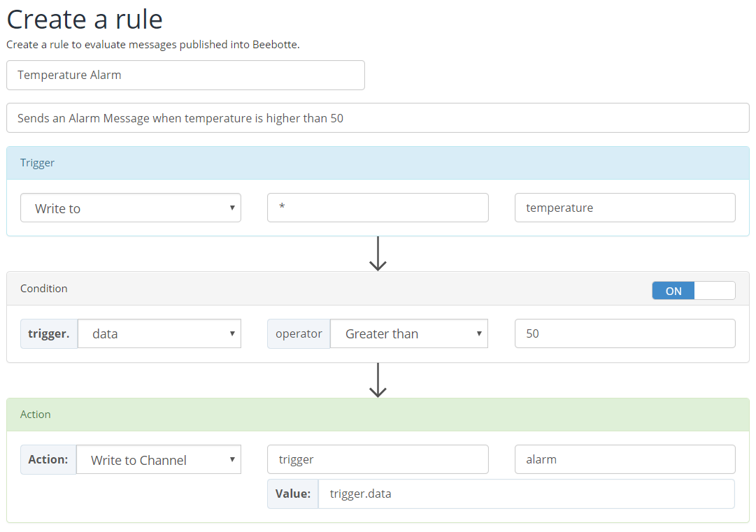Open the 'Greater than' operator dropdown
Viewport: 756px width, 532px height.
tap(408, 334)
